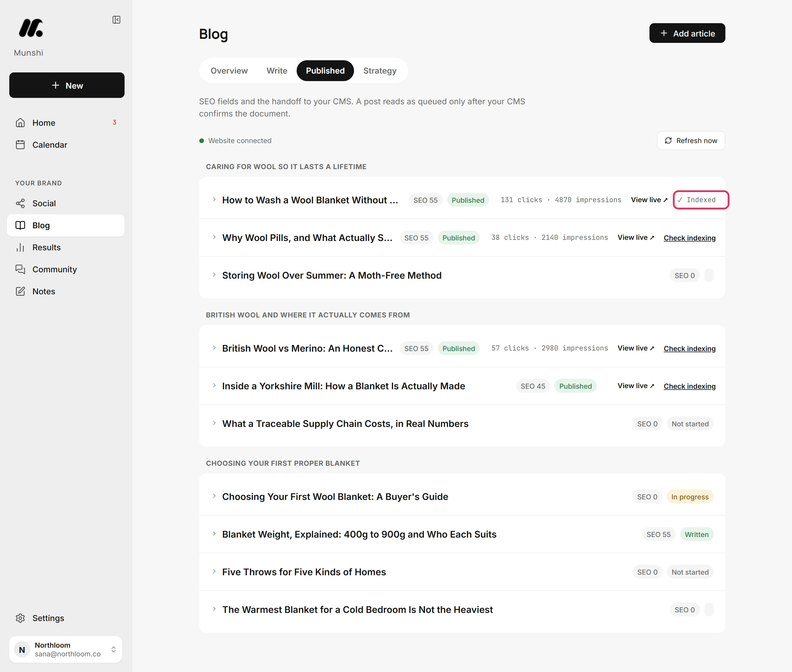Expand Traceable Supply Chain Costs row
792x672 pixels.
pyautogui.click(x=214, y=423)
